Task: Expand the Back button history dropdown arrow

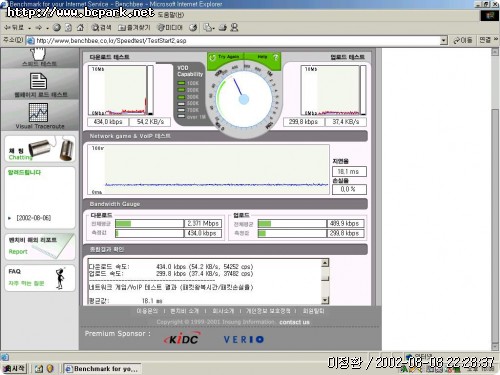Action: tap(29, 28)
